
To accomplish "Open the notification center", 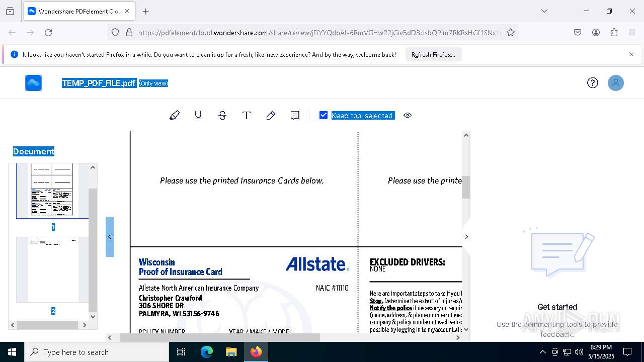I will [x=627, y=352].
